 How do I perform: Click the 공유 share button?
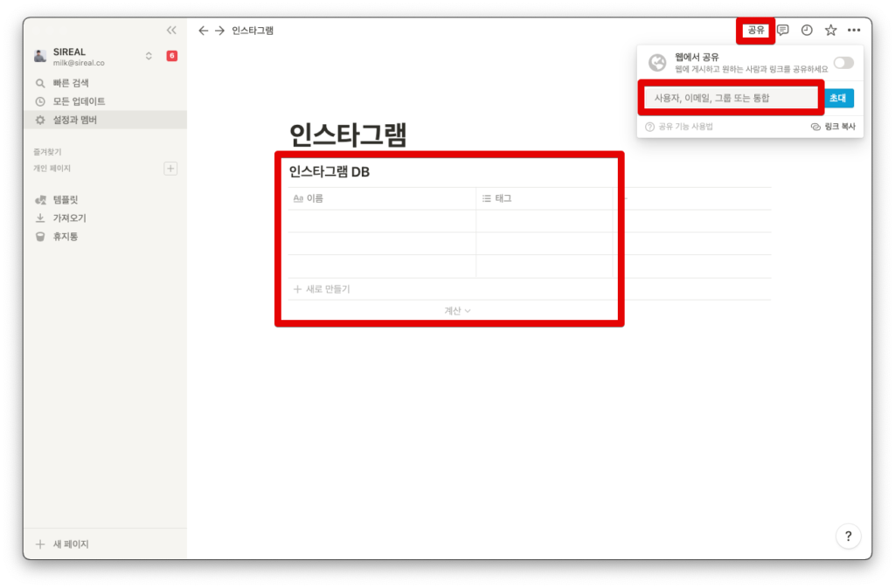point(756,31)
